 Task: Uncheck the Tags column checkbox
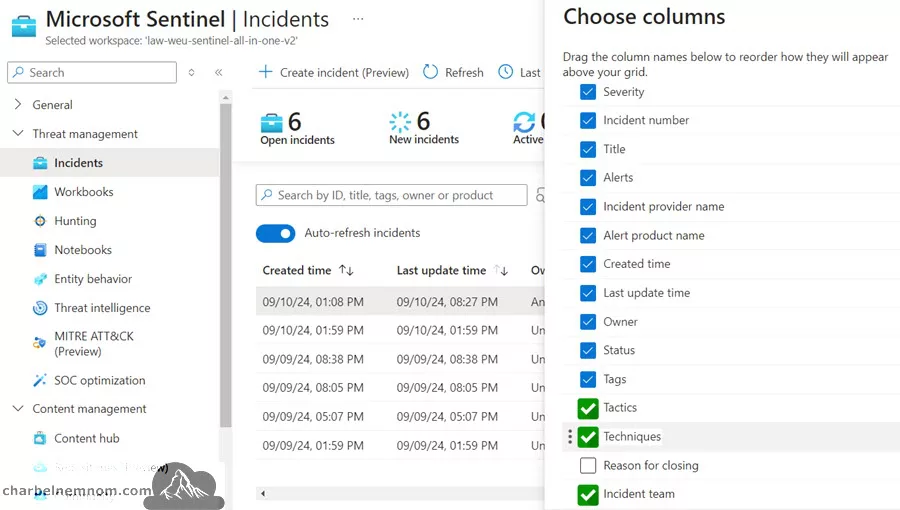pos(588,379)
